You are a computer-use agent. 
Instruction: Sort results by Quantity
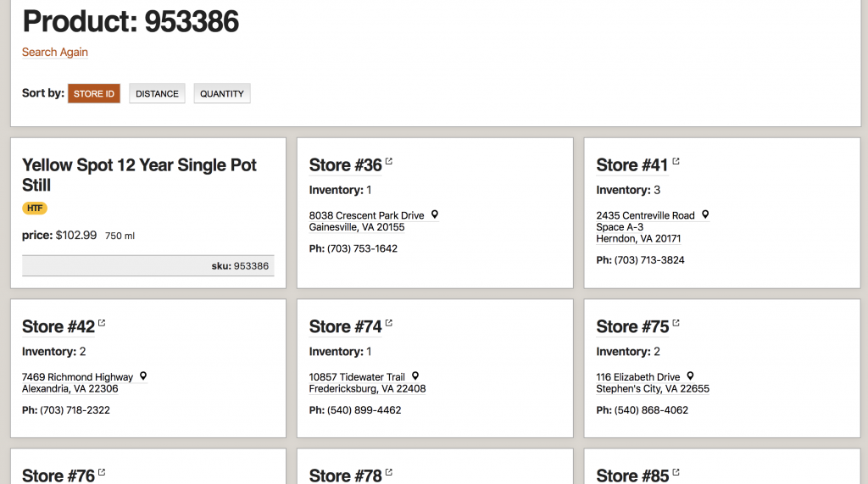pos(222,94)
